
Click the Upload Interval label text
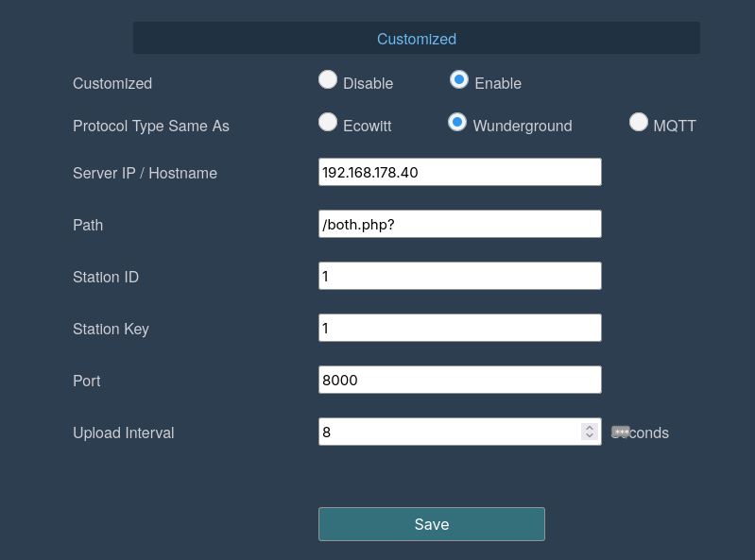(123, 433)
